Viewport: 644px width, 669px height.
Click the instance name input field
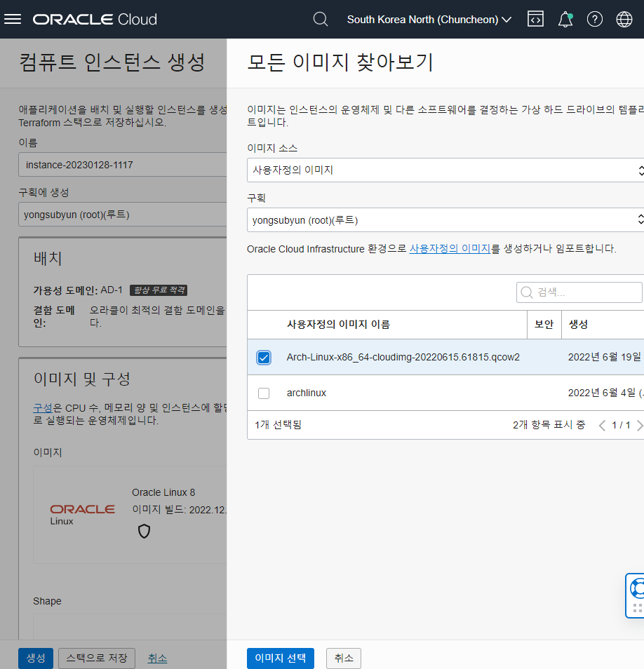[x=123, y=165]
